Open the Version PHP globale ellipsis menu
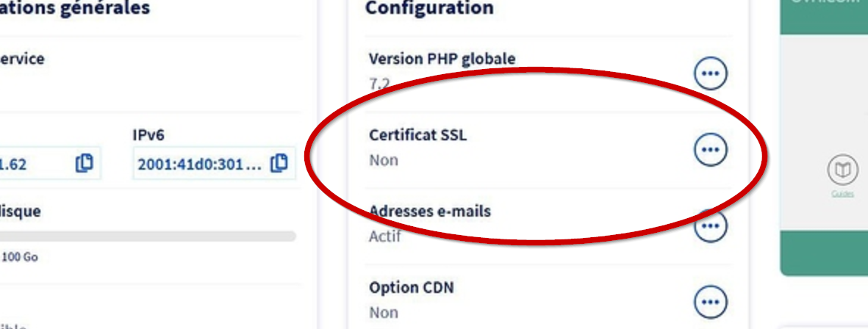This screenshot has height=329, width=868. coord(710,73)
